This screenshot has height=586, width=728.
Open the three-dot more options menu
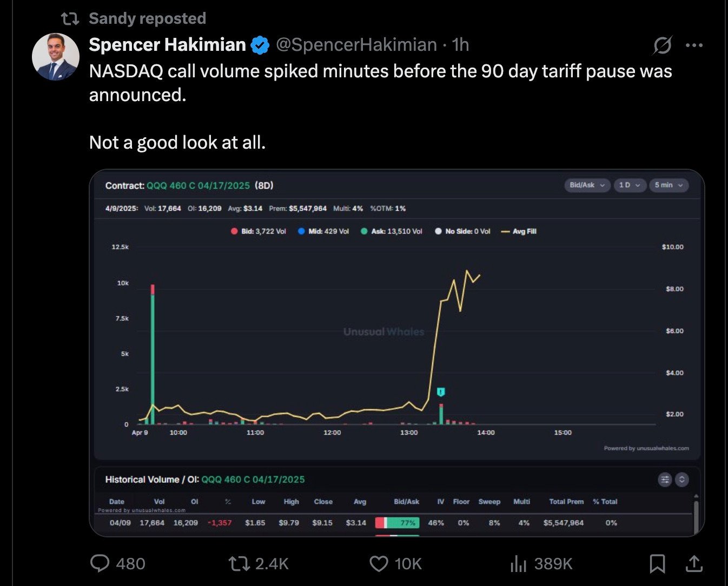point(694,45)
